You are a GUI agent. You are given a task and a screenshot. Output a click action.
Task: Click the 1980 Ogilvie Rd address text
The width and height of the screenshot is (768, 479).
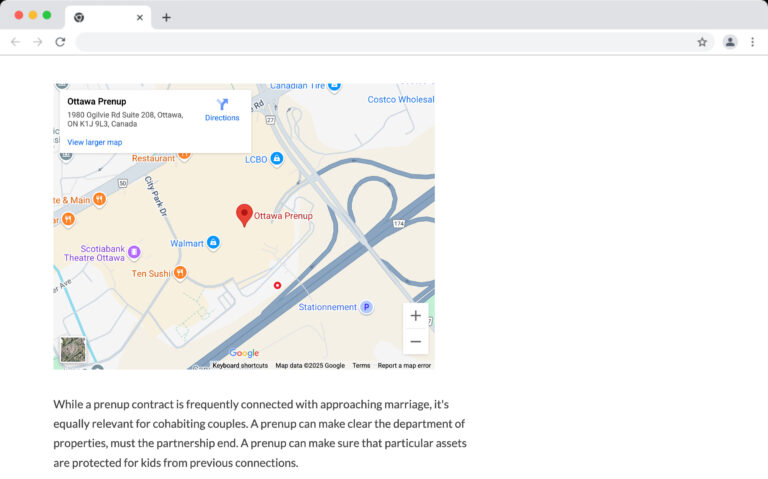coord(125,120)
